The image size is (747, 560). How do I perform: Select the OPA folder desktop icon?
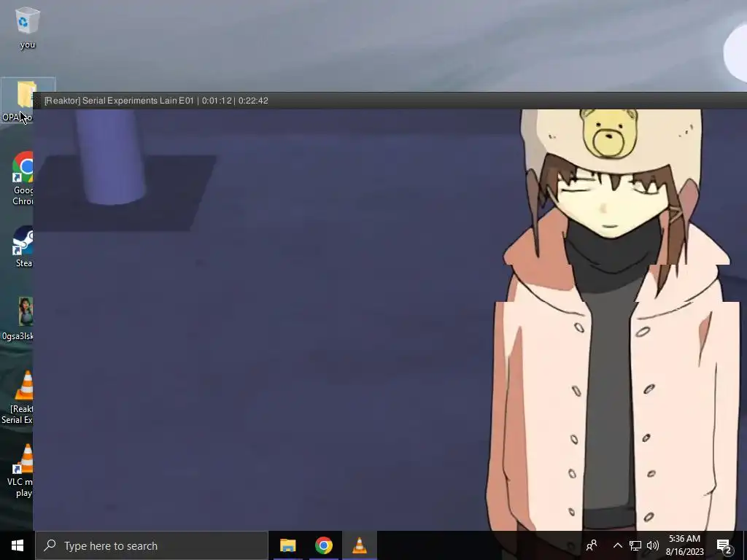[18, 101]
